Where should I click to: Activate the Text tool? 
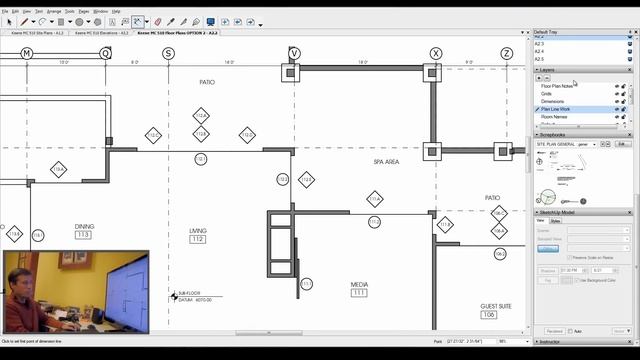tap(112, 22)
